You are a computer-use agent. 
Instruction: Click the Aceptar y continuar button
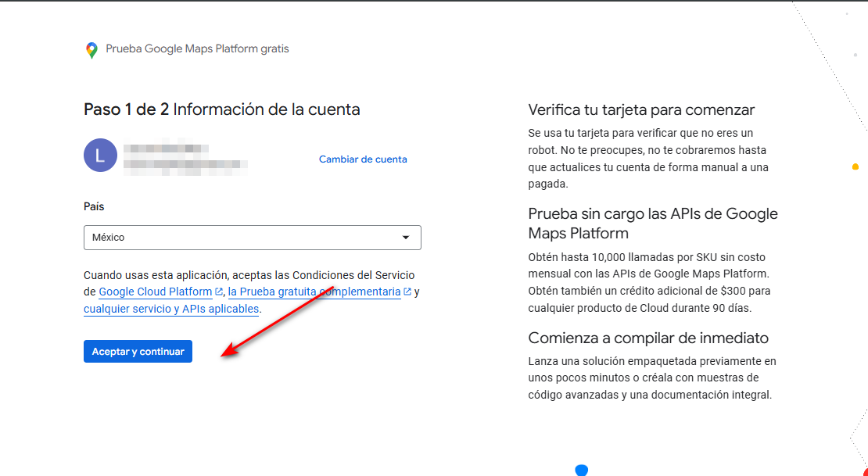(138, 352)
